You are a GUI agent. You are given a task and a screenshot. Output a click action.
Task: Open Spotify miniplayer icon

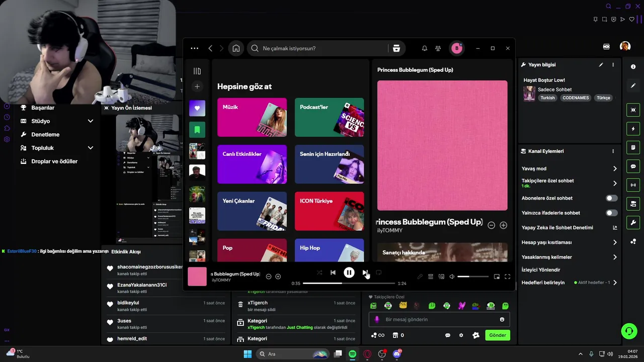pyautogui.click(x=497, y=277)
